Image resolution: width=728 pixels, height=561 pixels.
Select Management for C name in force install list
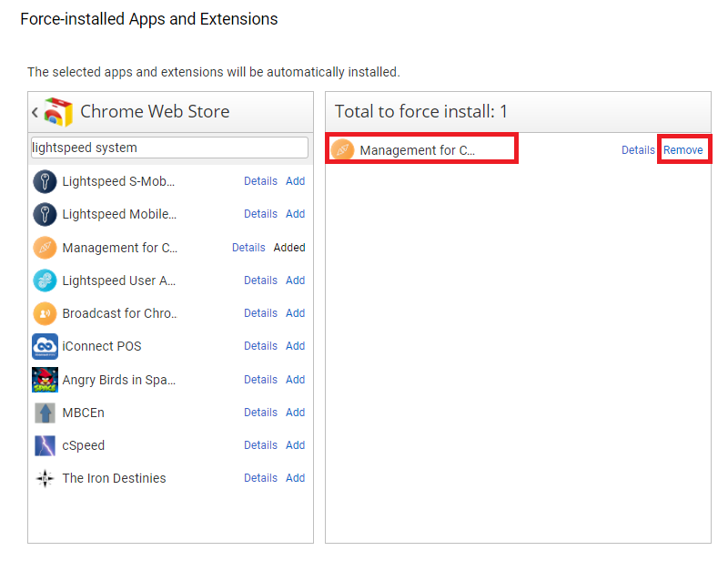[x=417, y=150]
